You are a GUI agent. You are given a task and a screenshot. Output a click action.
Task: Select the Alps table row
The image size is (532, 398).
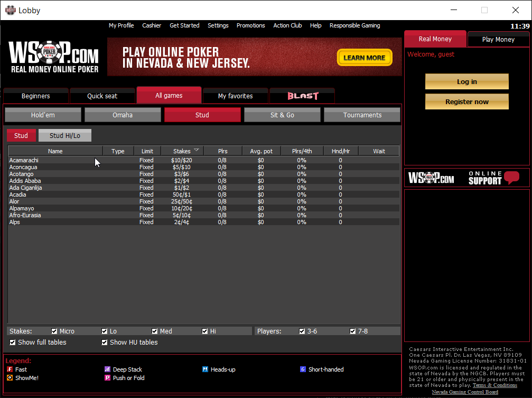pos(203,222)
